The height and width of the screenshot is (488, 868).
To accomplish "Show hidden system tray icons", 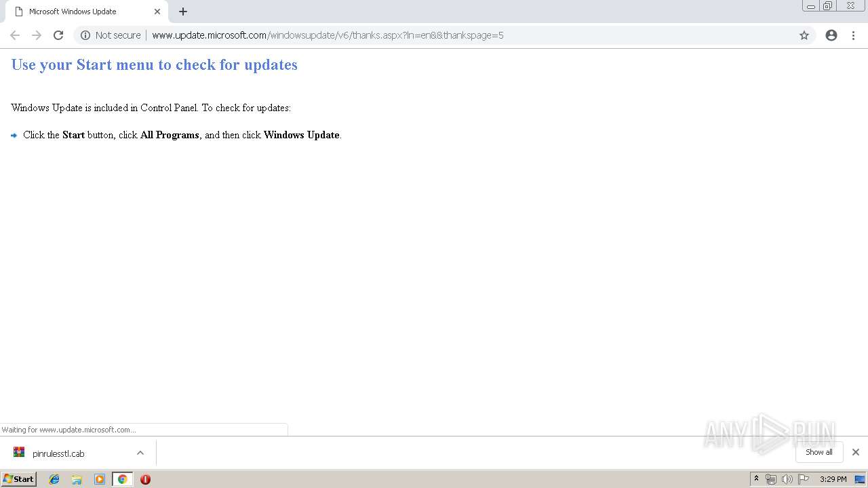I will [x=756, y=479].
